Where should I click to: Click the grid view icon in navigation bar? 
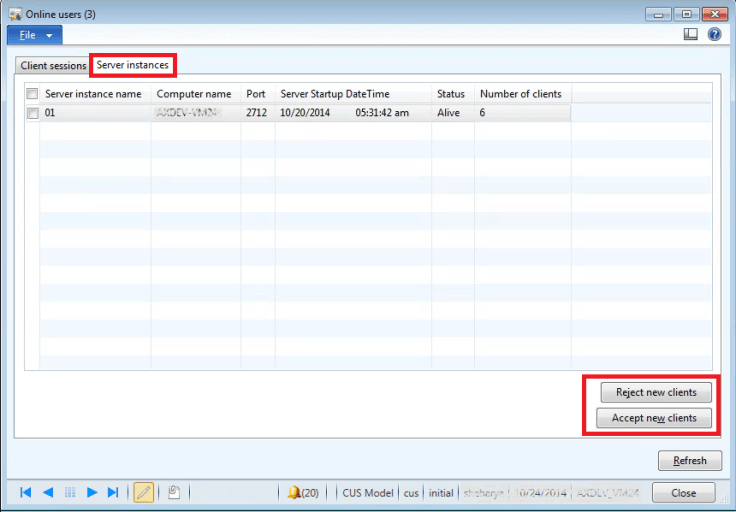click(x=69, y=492)
